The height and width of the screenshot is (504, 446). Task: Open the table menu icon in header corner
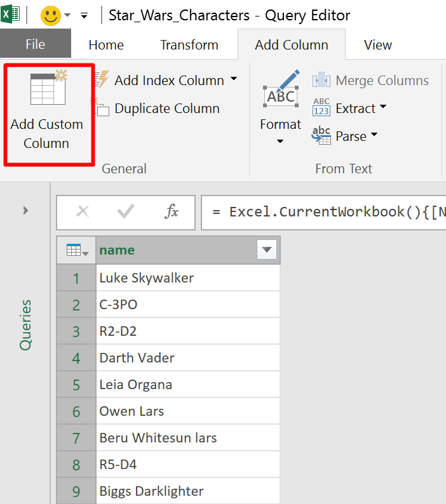(x=77, y=250)
